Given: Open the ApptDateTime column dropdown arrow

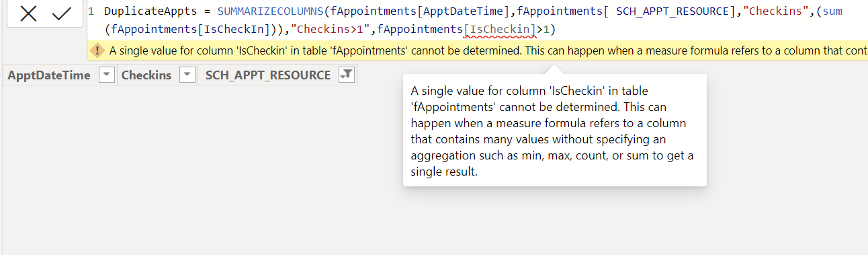Looking at the screenshot, I should click(107, 75).
